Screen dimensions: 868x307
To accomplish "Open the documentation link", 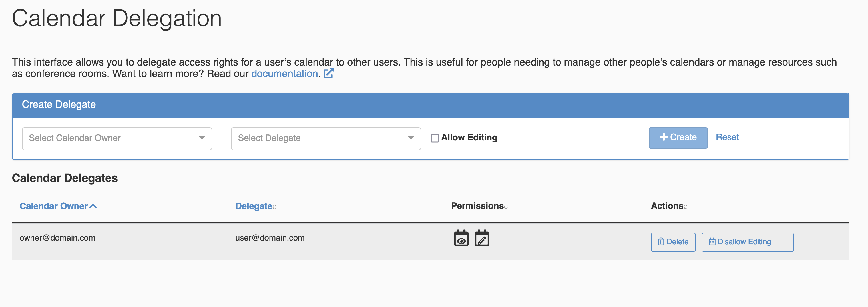I will [284, 73].
